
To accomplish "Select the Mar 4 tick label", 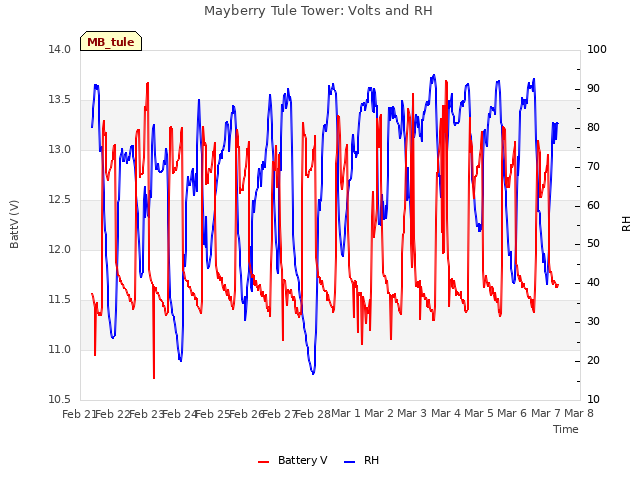I will click(446, 413).
